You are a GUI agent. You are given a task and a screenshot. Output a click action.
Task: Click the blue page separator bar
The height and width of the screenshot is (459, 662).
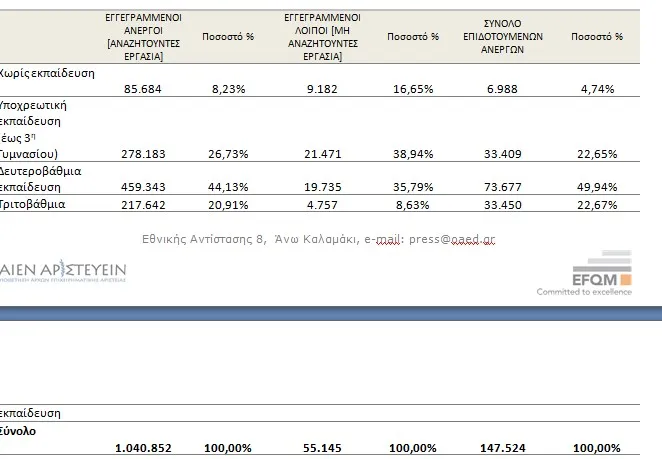click(331, 313)
